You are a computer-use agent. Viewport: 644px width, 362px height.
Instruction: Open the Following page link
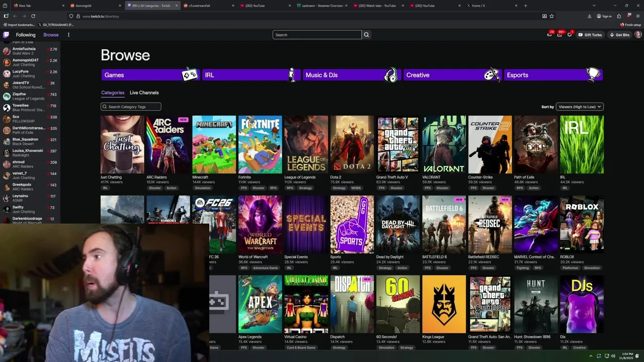coord(26,35)
